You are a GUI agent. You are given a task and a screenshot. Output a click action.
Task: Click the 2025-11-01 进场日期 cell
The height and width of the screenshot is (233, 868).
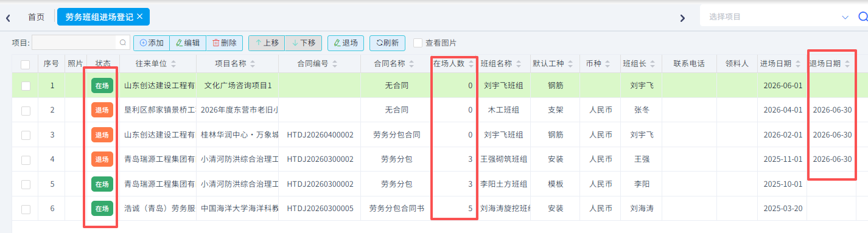(x=783, y=159)
